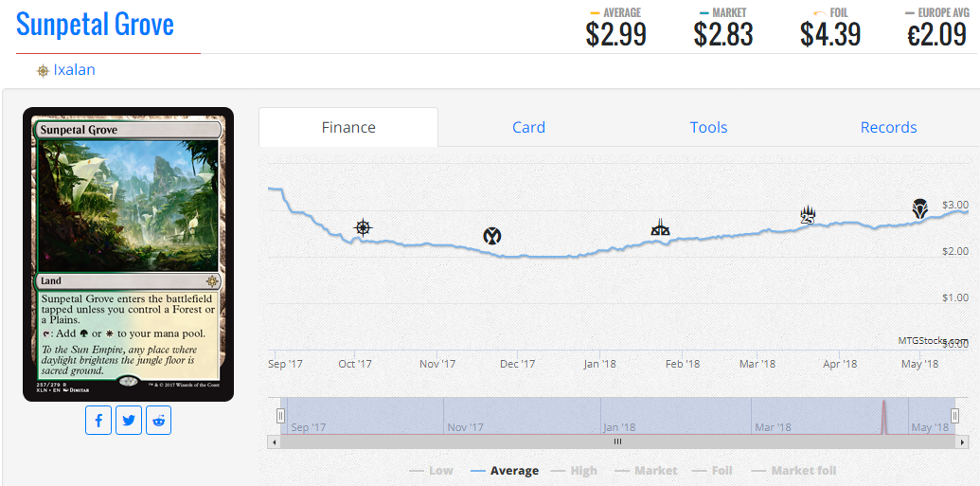Viewport: 980px width, 486px height.
Task: Toggle the Low price series
Action: (431, 470)
